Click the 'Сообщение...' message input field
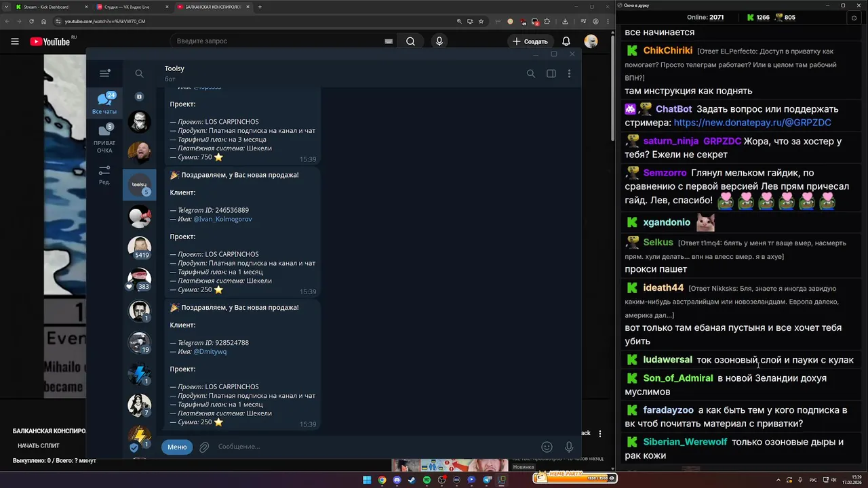Screen dimensions: 868x488 pyautogui.click(x=374, y=447)
